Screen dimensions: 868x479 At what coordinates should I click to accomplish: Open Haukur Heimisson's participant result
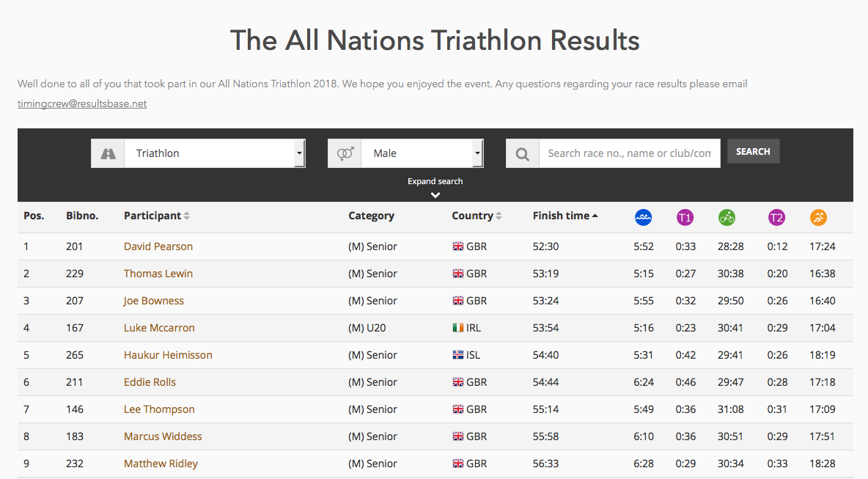[168, 355]
